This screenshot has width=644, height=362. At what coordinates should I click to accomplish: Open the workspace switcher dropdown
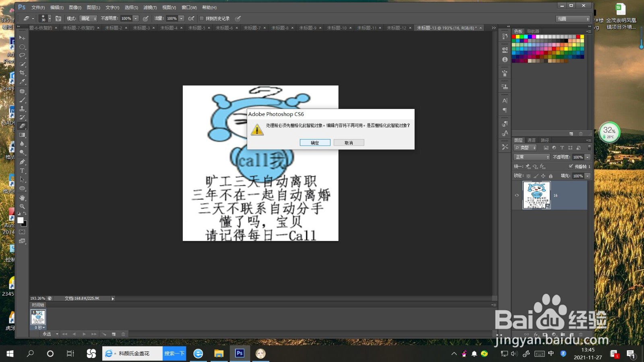(x=573, y=19)
